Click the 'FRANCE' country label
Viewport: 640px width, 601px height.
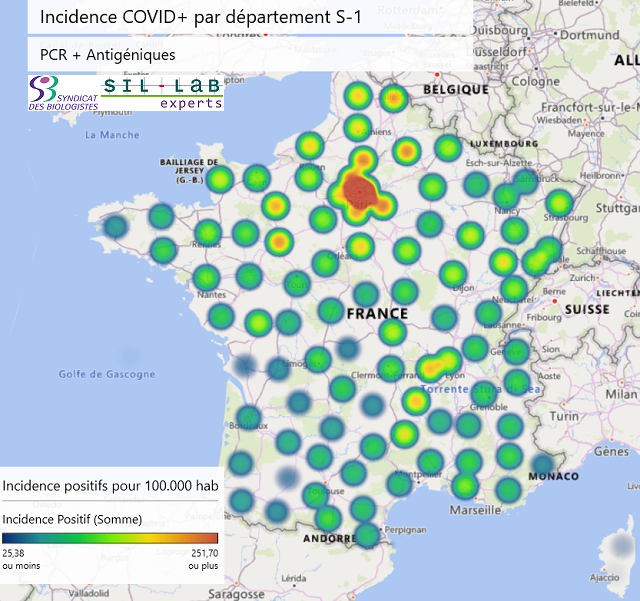pyautogui.click(x=378, y=314)
